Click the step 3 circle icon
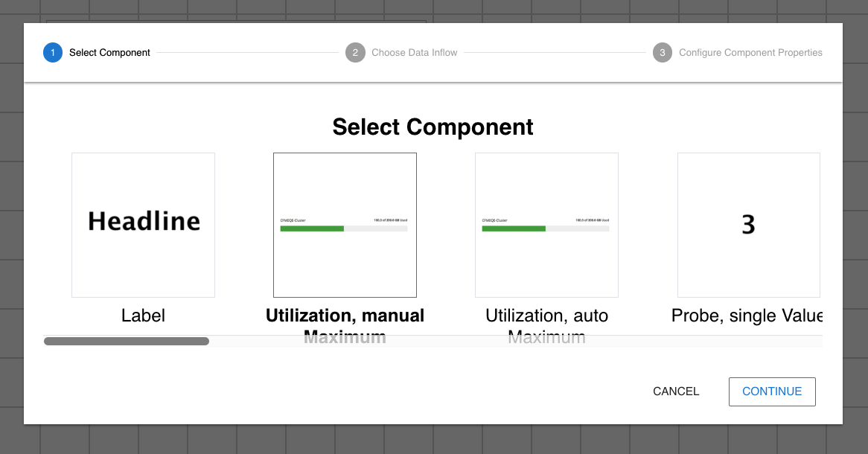The width and height of the screenshot is (868, 454). [663, 53]
